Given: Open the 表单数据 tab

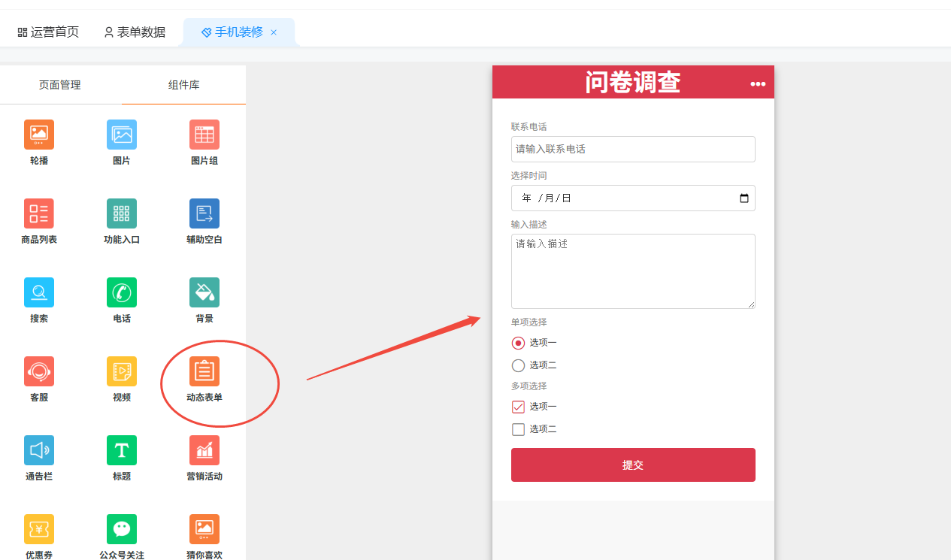Looking at the screenshot, I should (135, 32).
